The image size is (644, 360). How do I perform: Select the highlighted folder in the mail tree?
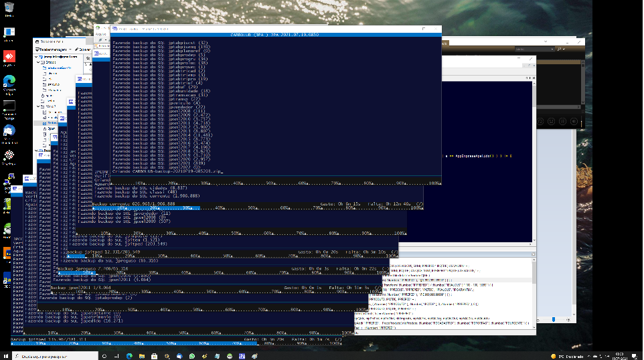coord(51,123)
